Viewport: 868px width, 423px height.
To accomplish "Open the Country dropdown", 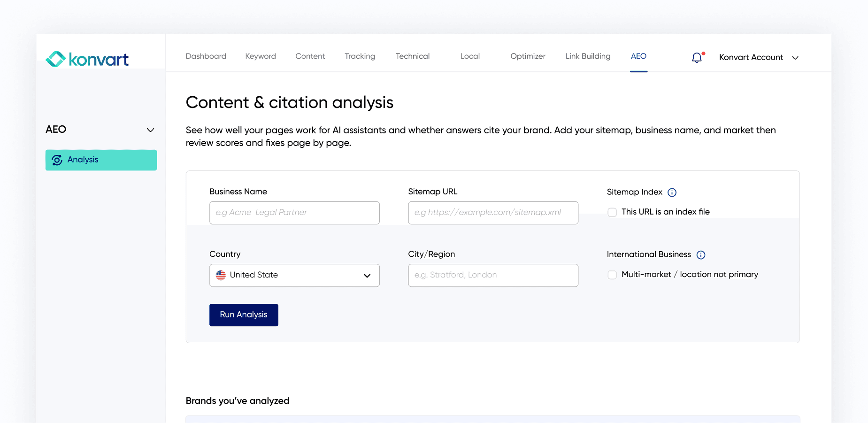I will click(x=294, y=276).
